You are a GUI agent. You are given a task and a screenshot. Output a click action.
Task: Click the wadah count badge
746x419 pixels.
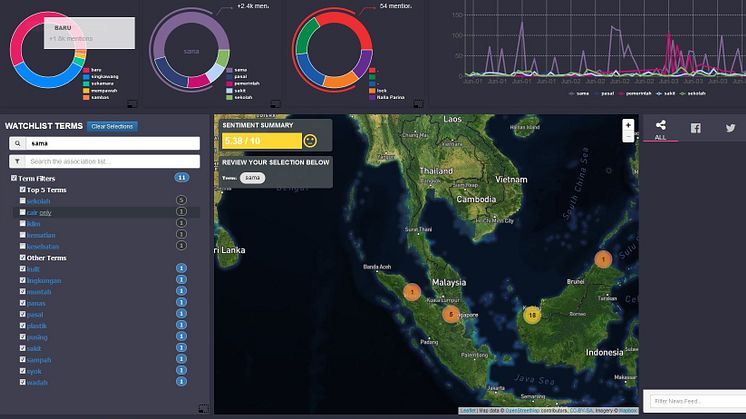tap(181, 381)
